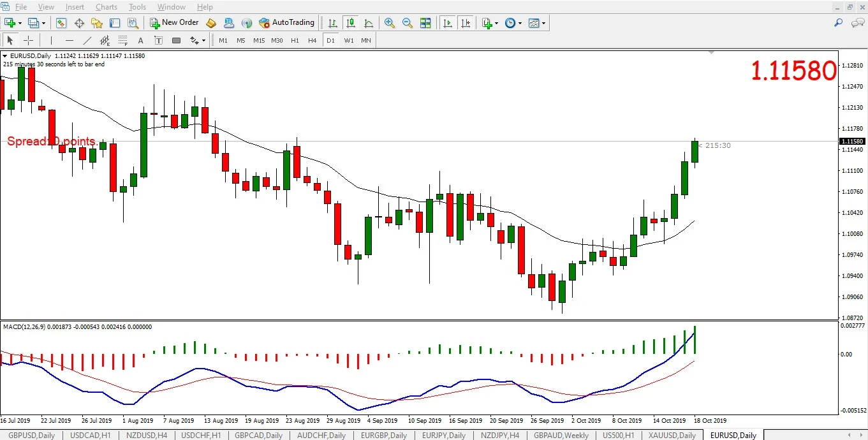The image size is (868, 440).
Task: Open the Insert menu
Action: [75, 7]
